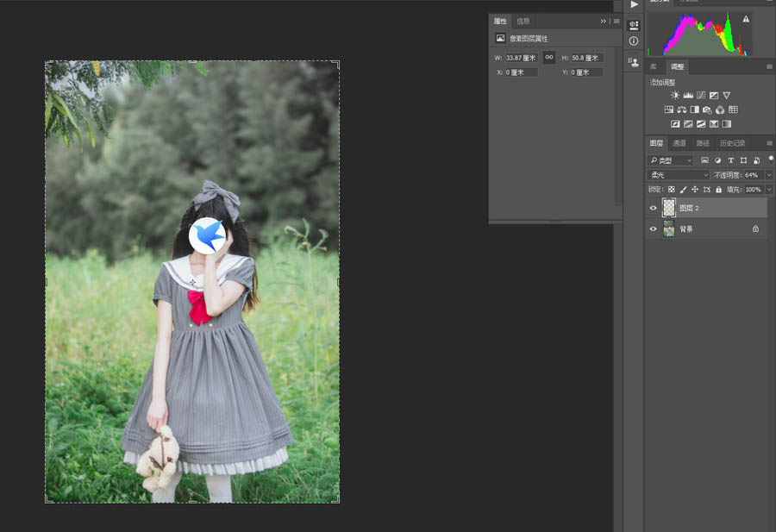
Task: Open the layer filter type dropdown
Action: coord(673,160)
